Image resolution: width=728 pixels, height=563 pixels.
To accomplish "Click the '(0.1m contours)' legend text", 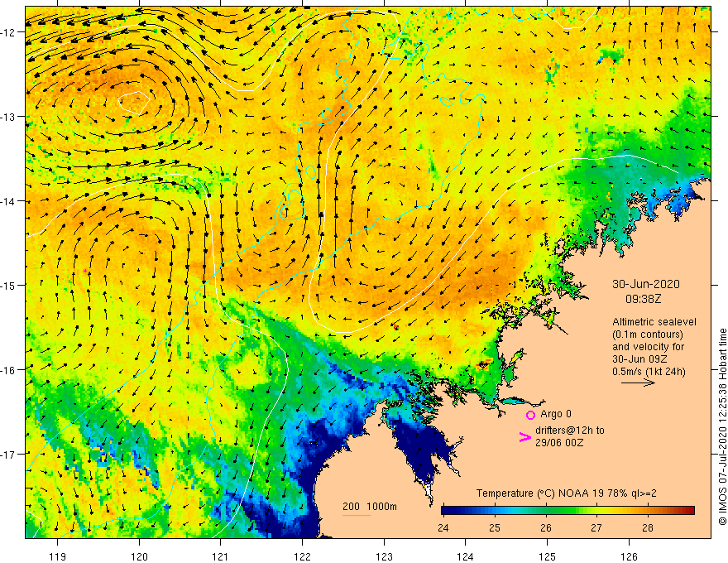I will click(648, 334).
